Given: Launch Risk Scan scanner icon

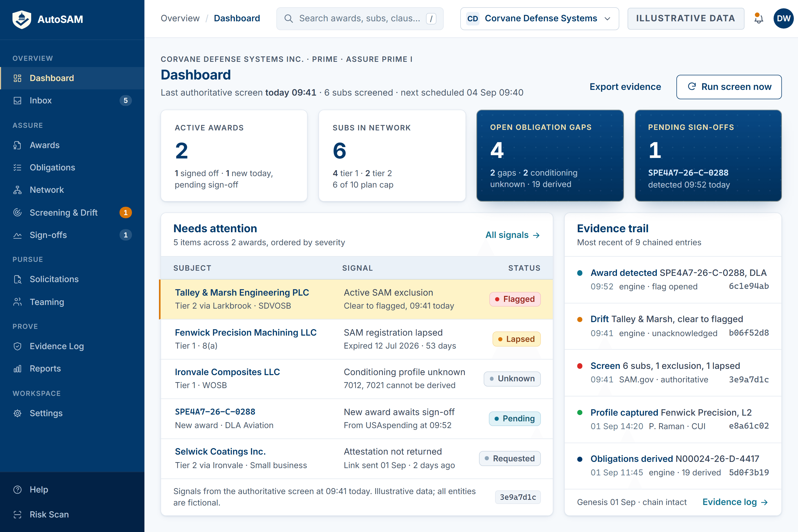Looking at the screenshot, I should click(x=17, y=514).
